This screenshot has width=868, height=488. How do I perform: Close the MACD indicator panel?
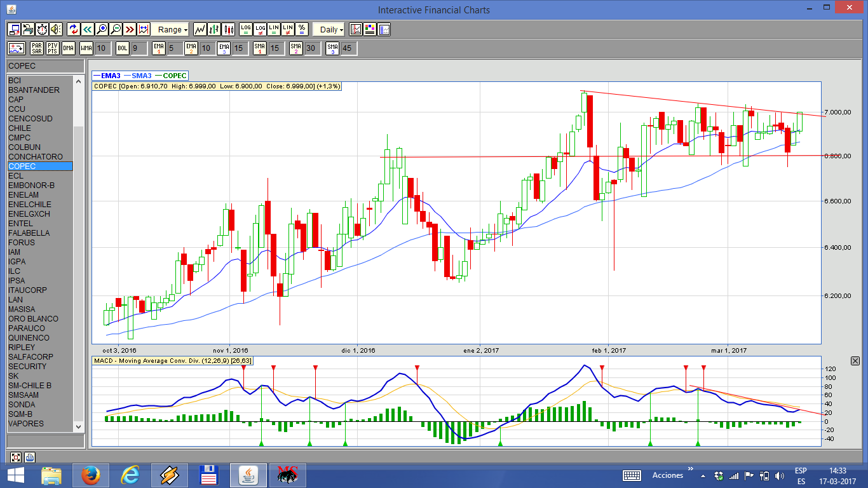(x=855, y=361)
